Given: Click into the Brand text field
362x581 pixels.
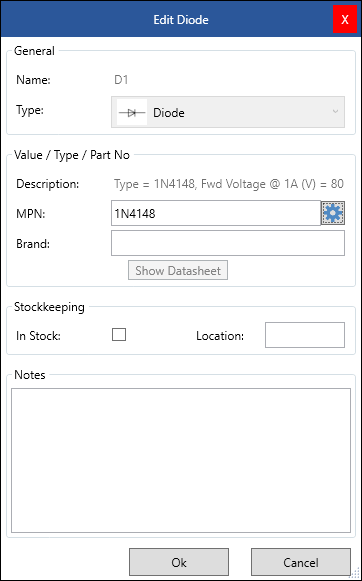Looking at the screenshot, I should click(x=228, y=243).
